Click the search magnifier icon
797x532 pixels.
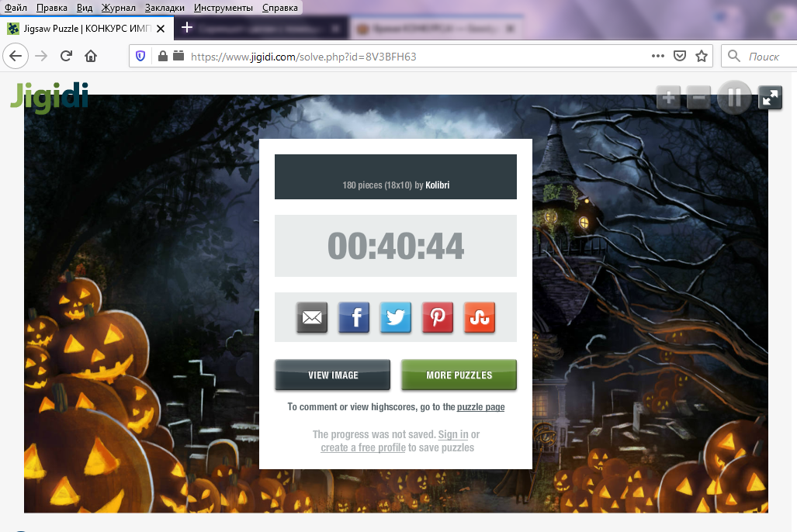tap(733, 56)
